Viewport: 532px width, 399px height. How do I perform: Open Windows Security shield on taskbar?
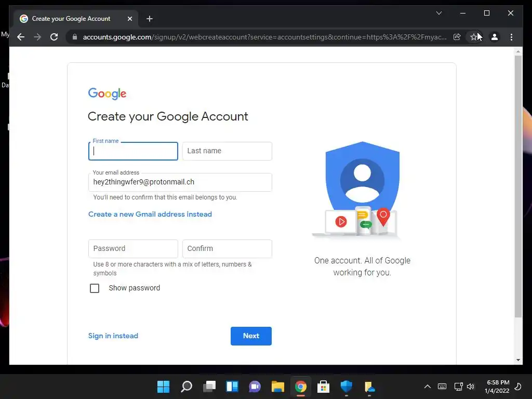347,387
